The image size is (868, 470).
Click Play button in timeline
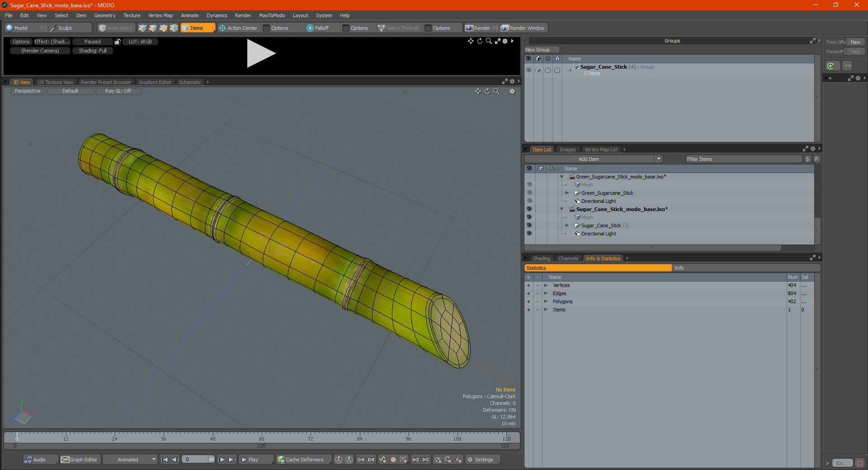[256, 460]
